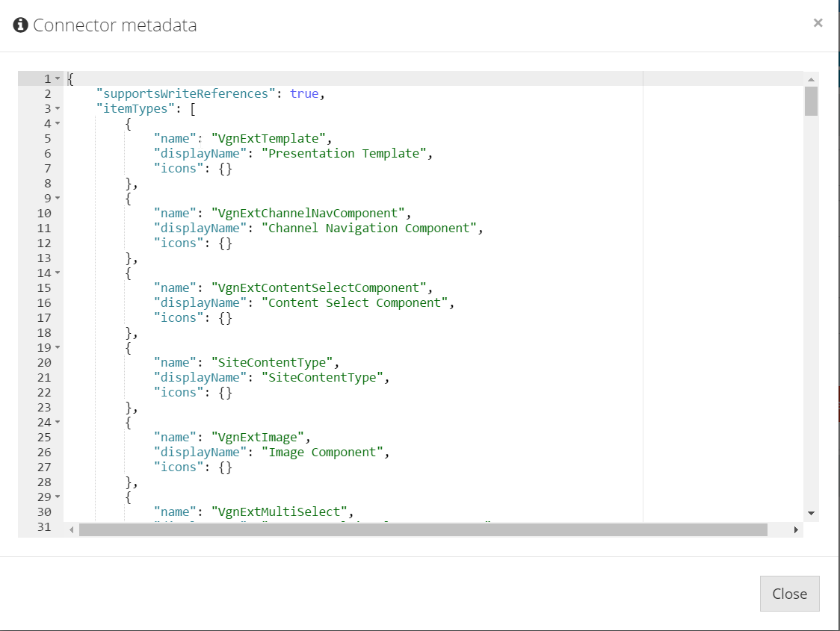Collapse the fold arrow on line 1
This screenshot has height=631, width=840.
pos(58,78)
